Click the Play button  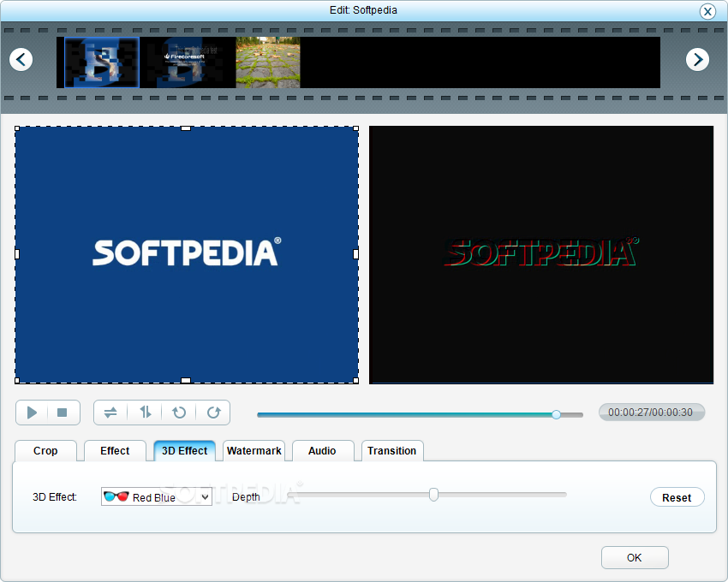point(32,413)
